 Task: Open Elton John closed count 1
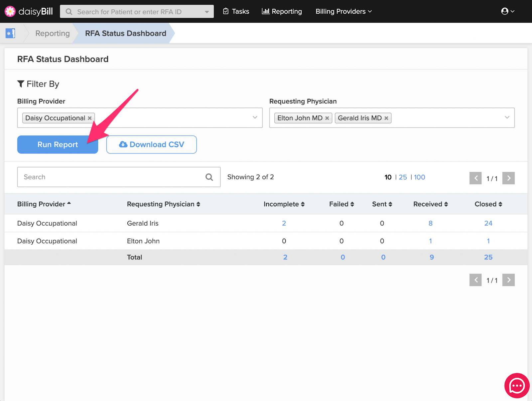coord(488,241)
